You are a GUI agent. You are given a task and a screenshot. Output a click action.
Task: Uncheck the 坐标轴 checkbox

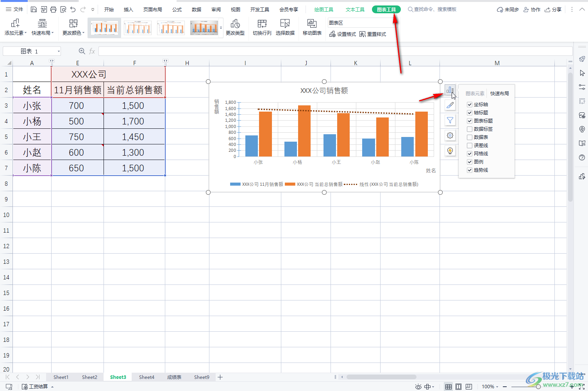[470, 105]
